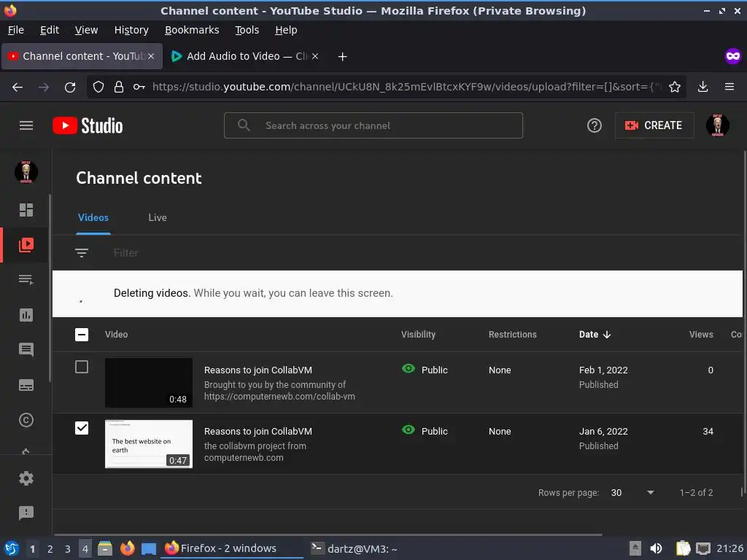Open the Bookmarks menu

(192, 30)
